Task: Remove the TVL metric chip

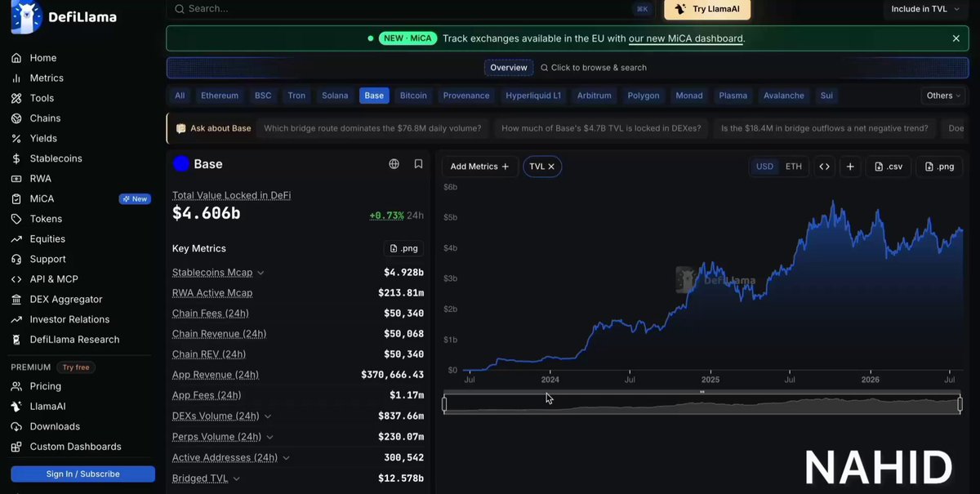Action: pos(551,167)
